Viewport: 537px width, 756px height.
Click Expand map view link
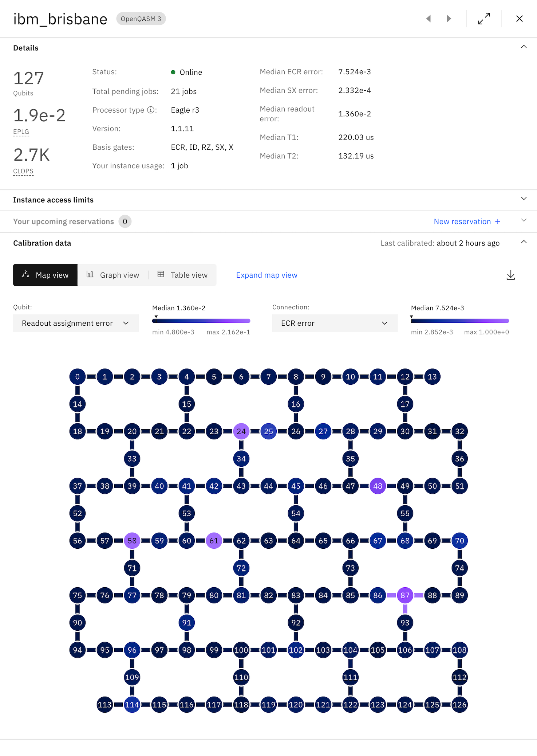click(267, 275)
